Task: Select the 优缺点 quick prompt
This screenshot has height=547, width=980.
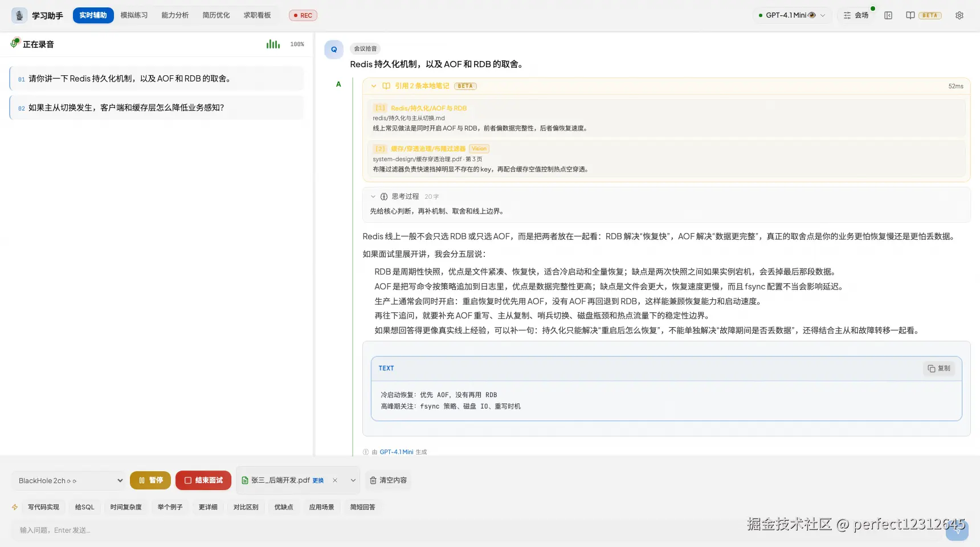Action: point(284,507)
